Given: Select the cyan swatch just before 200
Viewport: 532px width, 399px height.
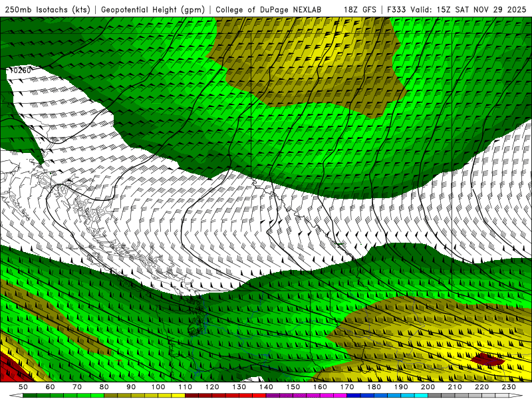Looking at the screenshot, I should click(x=421, y=396).
